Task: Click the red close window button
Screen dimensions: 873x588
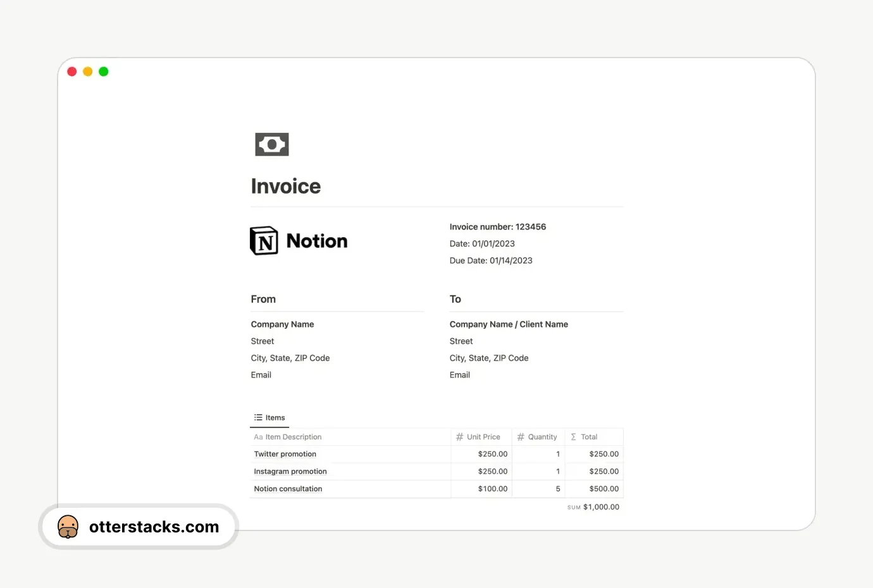Action: [x=72, y=71]
